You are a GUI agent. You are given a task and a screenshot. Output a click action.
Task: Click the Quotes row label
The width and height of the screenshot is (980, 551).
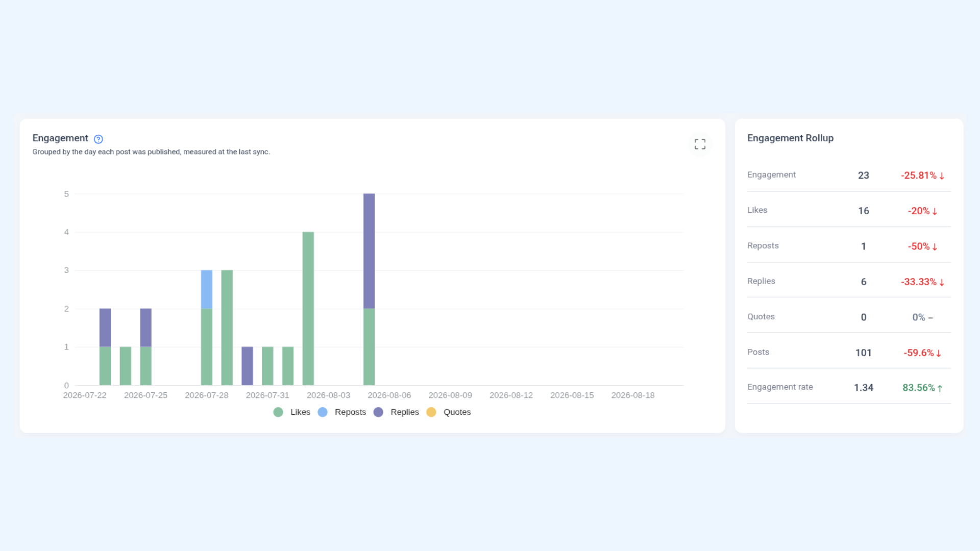[x=761, y=317]
